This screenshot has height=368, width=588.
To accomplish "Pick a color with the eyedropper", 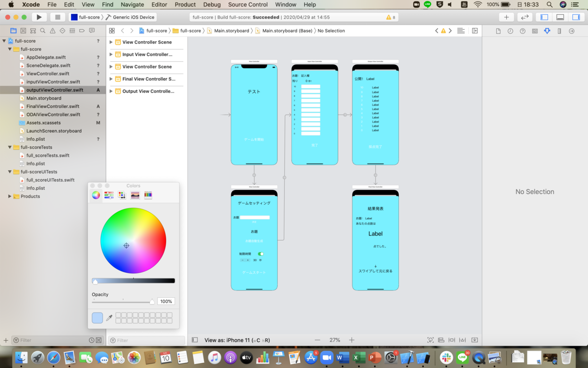I will (x=109, y=318).
